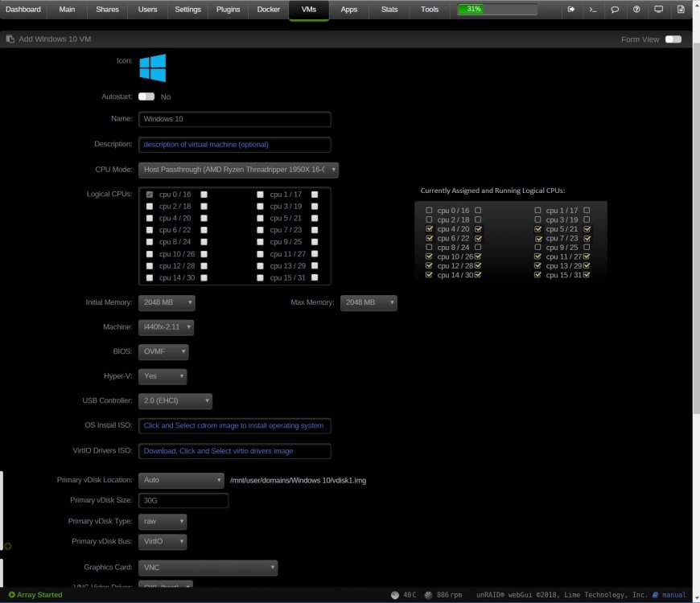The width and height of the screenshot is (700, 603).
Task: Open the Primary vDisk Location dropdown
Action: pos(181,480)
